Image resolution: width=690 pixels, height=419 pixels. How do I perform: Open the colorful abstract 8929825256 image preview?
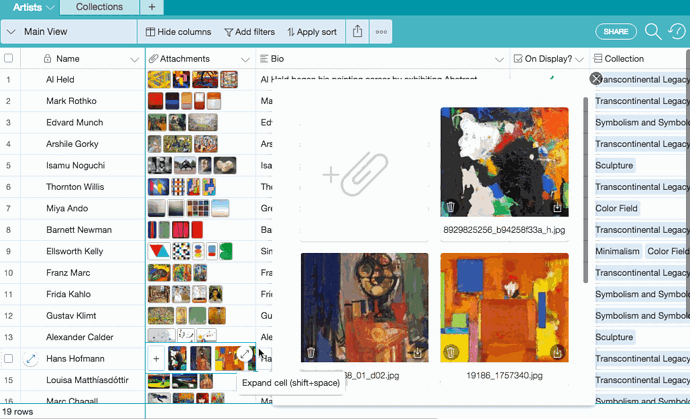point(504,162)
